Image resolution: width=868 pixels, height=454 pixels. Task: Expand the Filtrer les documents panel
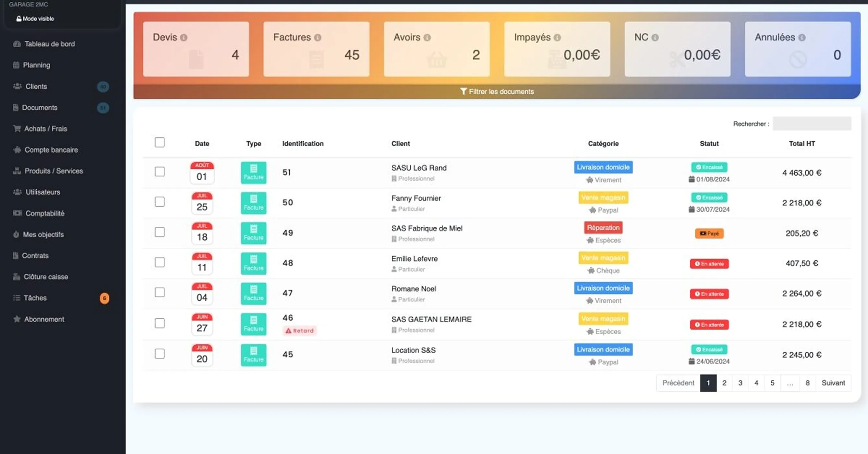point(498,91)
